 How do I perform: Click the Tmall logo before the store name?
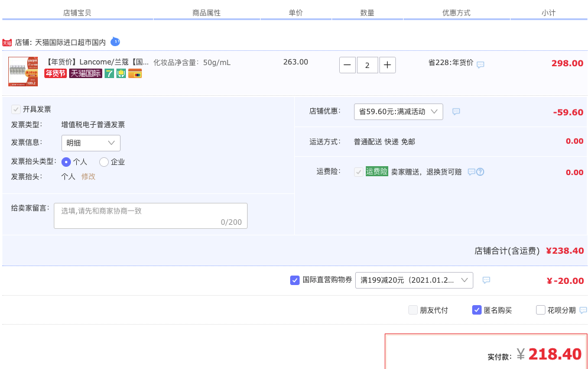[x=7, y=43]
